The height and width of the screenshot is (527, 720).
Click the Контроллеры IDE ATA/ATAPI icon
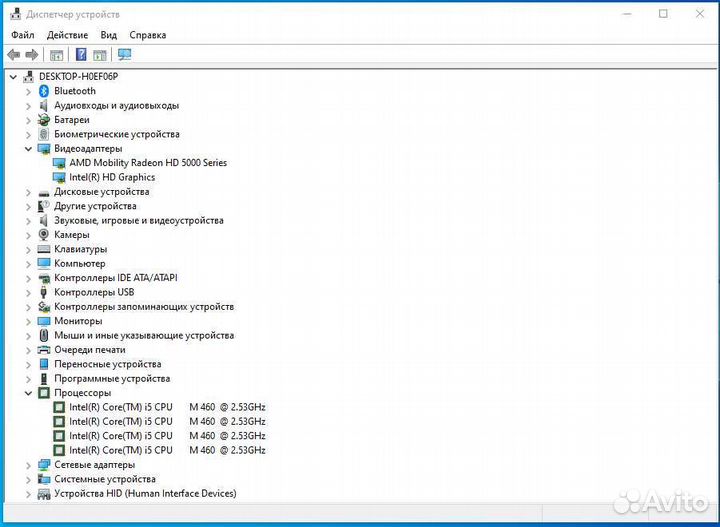[x=44, y=278]
